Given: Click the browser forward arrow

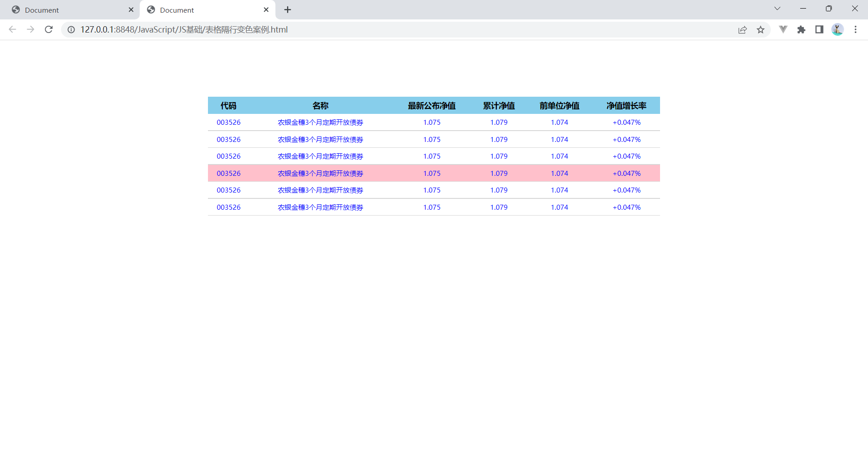Looking at the screenshot, I should coord(30,29).
